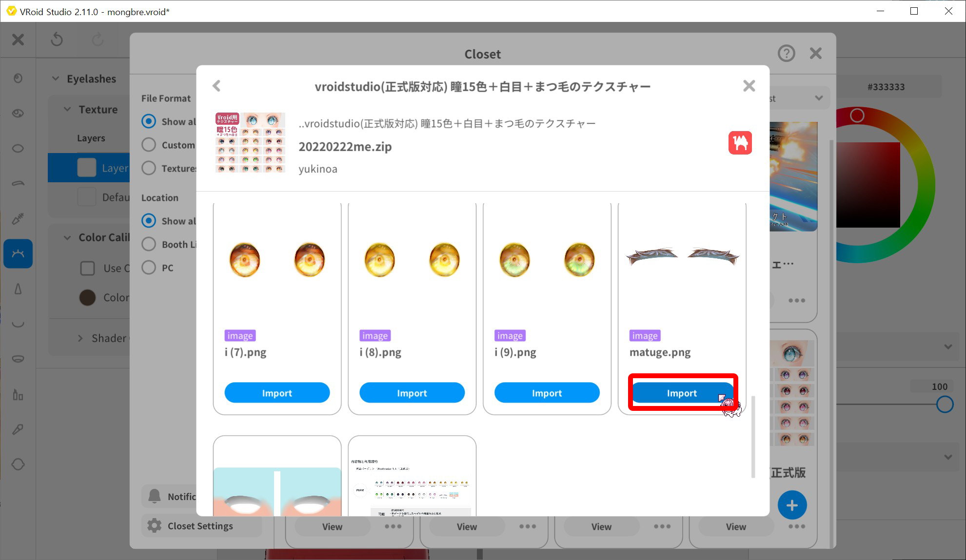This screenshot has height=560, width=966.
Task: Import the i (8).png eye texture
Action: [x=412, y=393]
